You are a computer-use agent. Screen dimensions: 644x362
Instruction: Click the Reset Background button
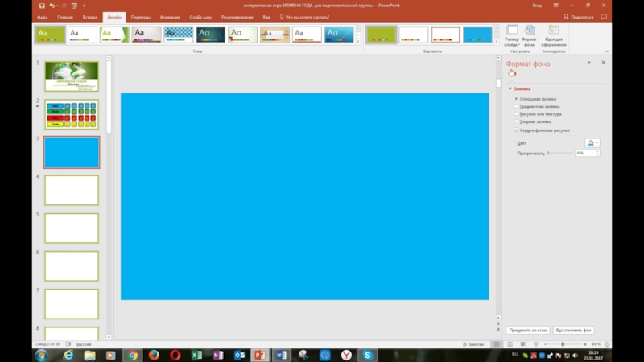coord(576,330)
